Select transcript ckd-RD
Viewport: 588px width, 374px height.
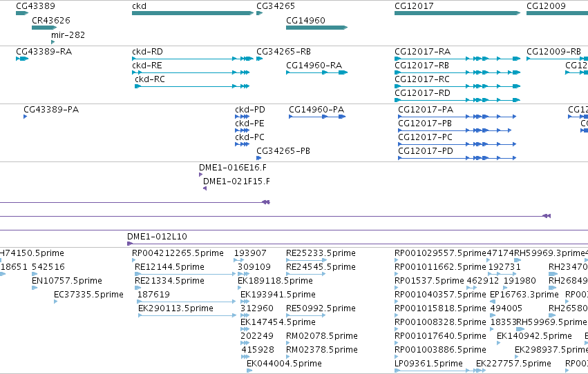pyautogui.click(x=193, y=59)
